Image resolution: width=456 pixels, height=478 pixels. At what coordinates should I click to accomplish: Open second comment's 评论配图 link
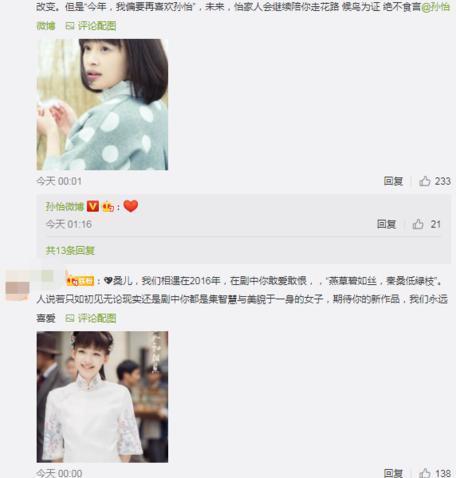[x=97, y=318]
